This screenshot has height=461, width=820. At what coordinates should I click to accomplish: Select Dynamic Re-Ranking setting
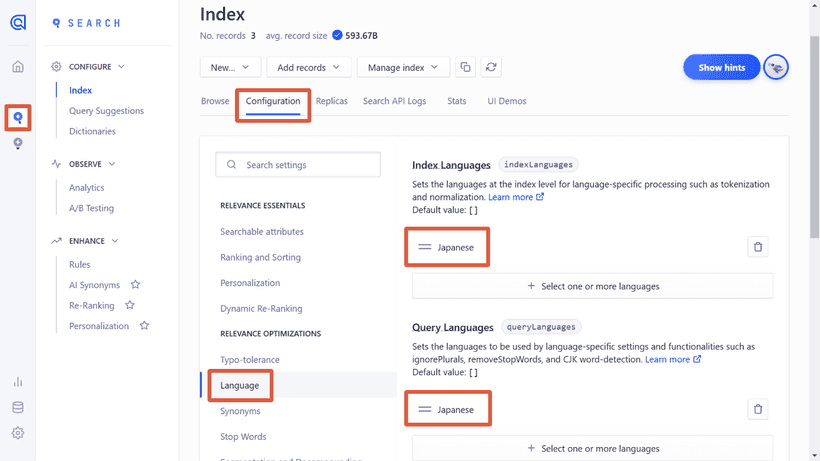point(261,308)
